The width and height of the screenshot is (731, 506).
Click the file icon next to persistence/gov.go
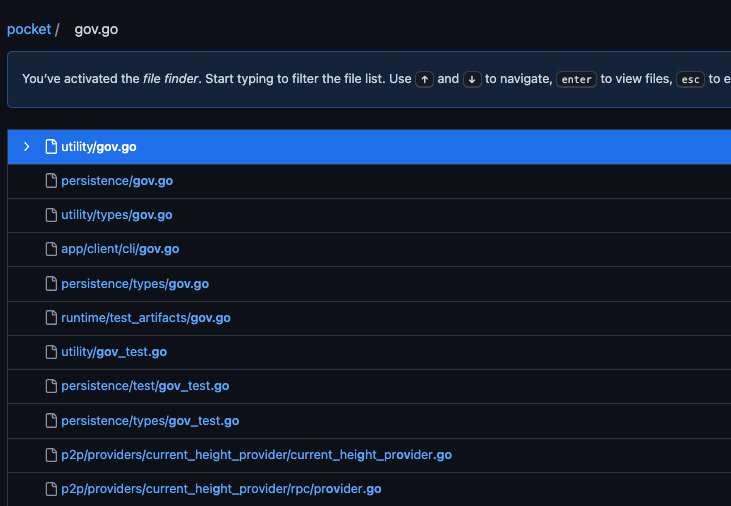coord(51,180)
